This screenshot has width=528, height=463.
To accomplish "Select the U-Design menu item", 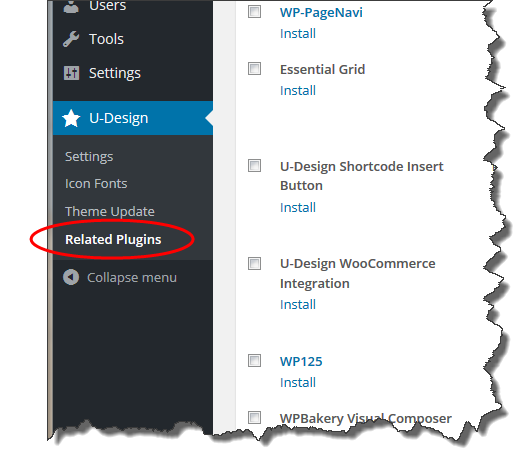I will (x=133, y=118).
